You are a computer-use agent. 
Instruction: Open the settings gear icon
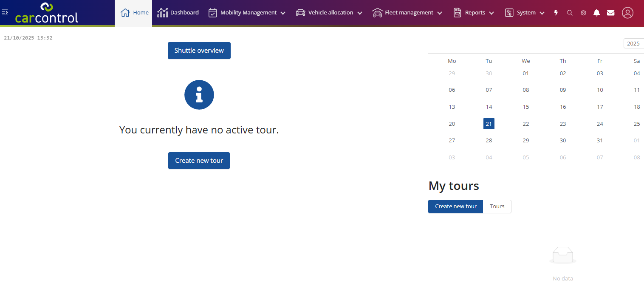click(583, 13)
